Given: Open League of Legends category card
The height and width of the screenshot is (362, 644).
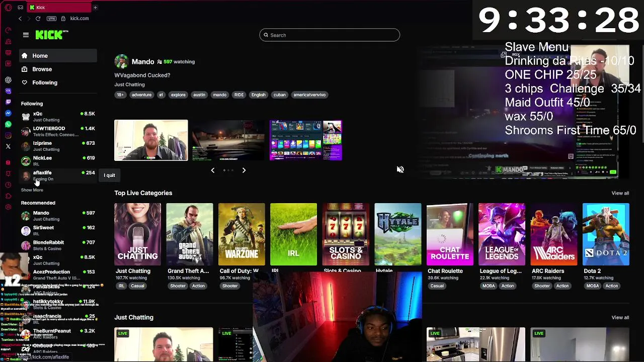Looking at the screenshot, I should [502, 234].
